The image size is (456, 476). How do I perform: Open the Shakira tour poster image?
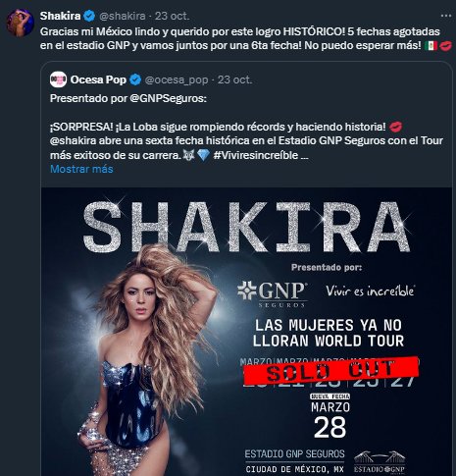[247, 332]
